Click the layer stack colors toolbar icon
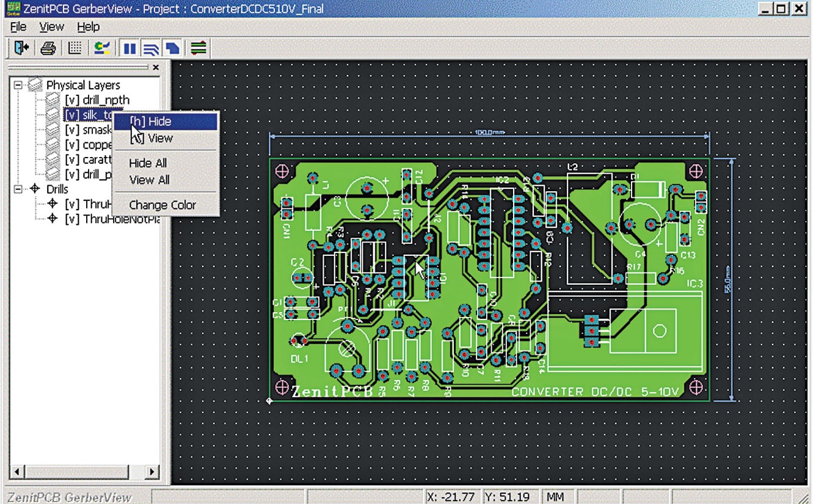Viewport: 813px width, 504px height. [198, 47]
